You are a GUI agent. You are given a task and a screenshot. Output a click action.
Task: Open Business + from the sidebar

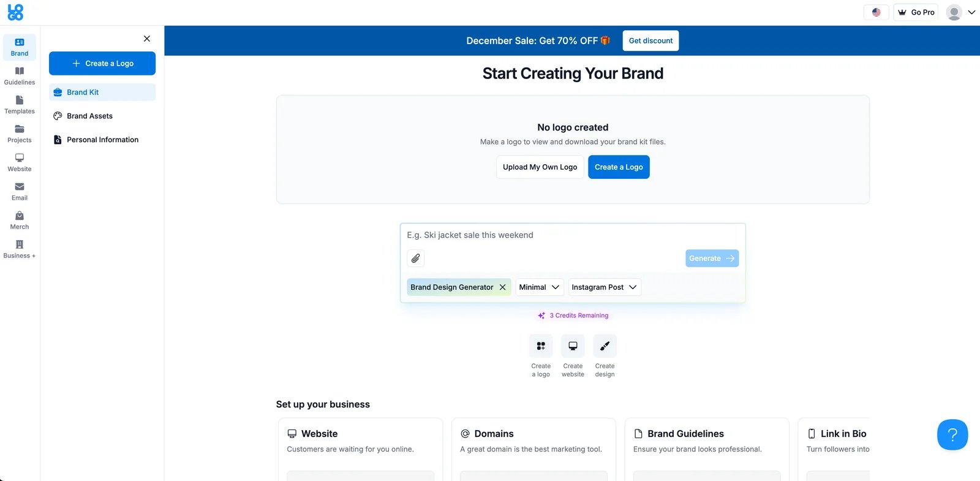point(19,248)
